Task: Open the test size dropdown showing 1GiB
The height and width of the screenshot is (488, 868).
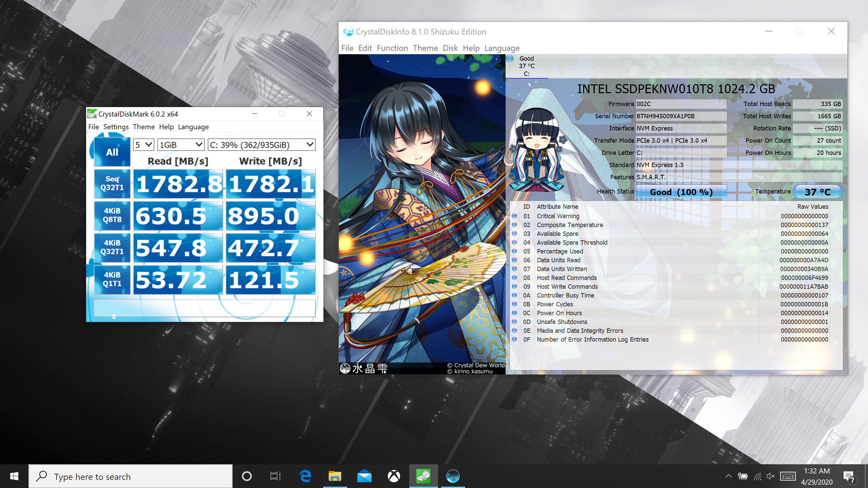Action: click(x=181, y=145)
